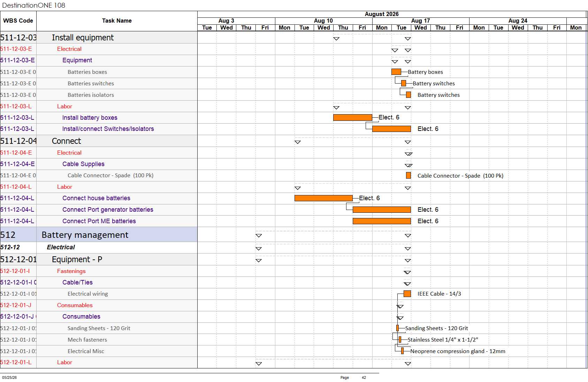This screenshot has width=588, height=382.
Task: Select the Battery boxes orange bar
Action: (396, 72)
